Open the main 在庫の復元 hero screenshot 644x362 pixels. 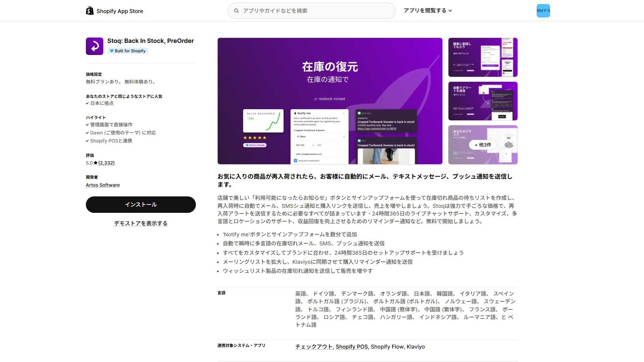[x=330, y=101]
